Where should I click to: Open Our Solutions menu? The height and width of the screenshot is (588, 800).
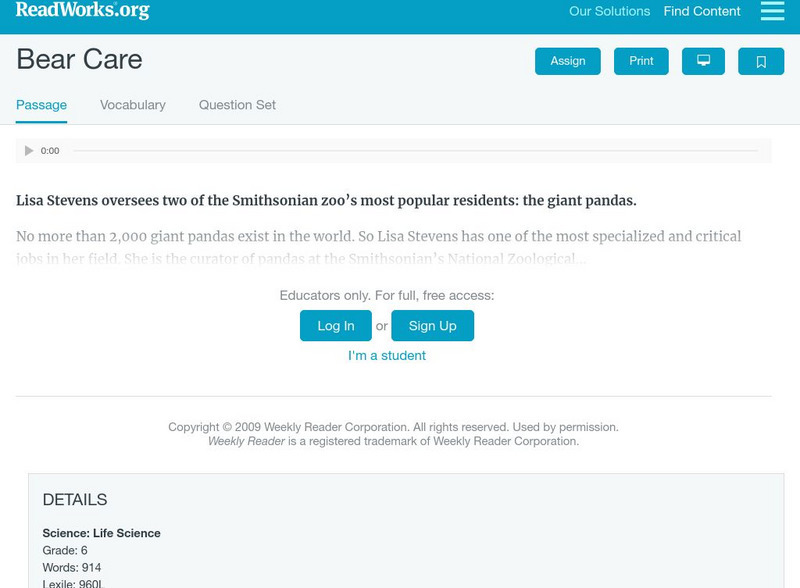tap(609, 12)
